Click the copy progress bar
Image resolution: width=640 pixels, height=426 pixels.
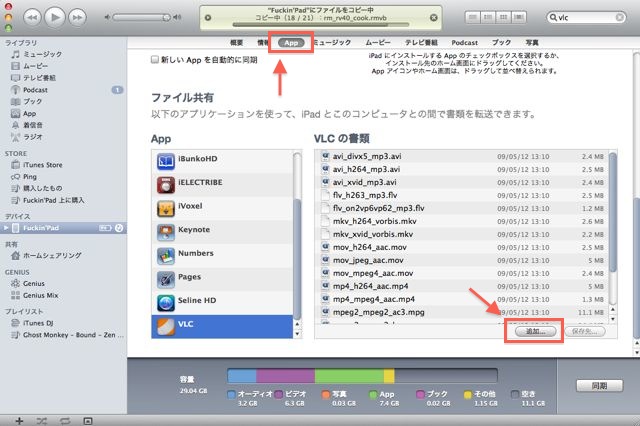(x=320, y=25)
